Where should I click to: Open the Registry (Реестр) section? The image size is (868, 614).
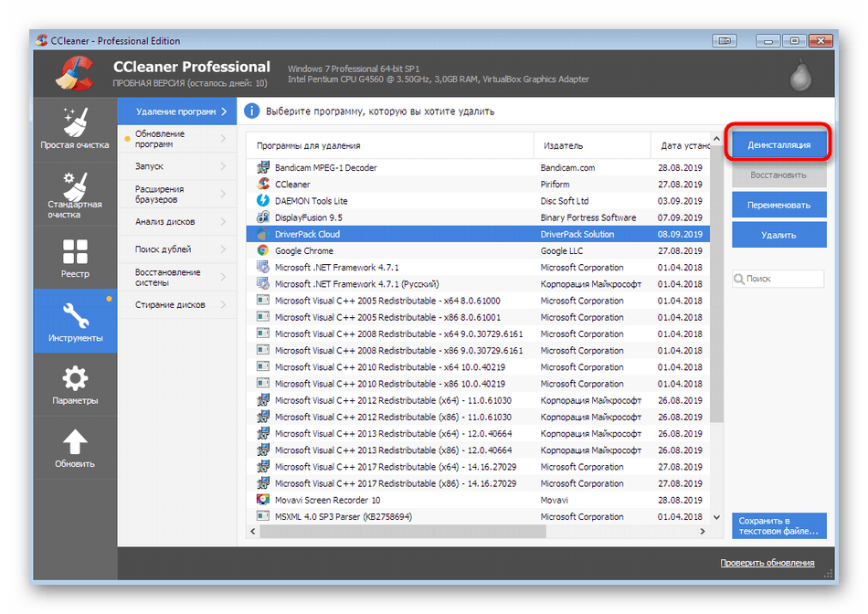(75, 258)
